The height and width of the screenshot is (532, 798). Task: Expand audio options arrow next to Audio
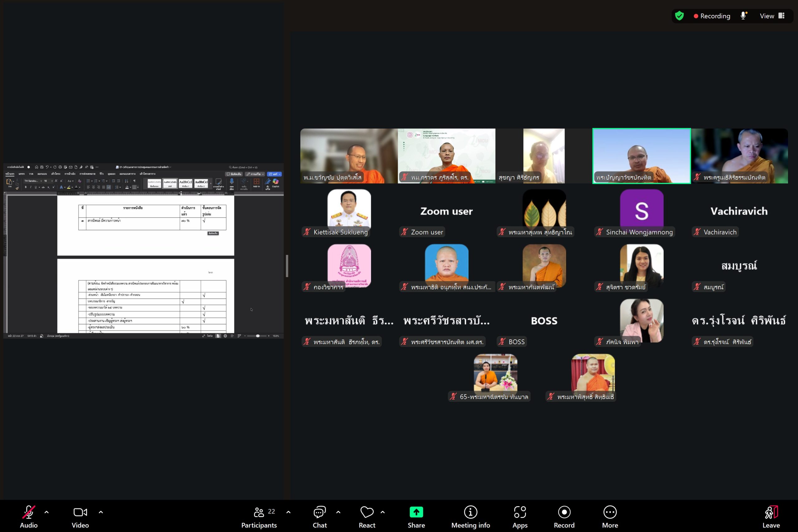(46, 512)
